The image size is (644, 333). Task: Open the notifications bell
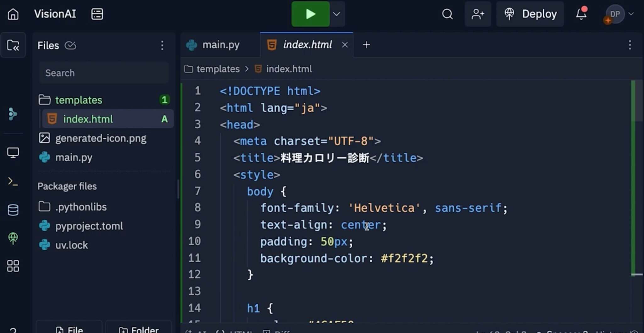pos(581,14)
